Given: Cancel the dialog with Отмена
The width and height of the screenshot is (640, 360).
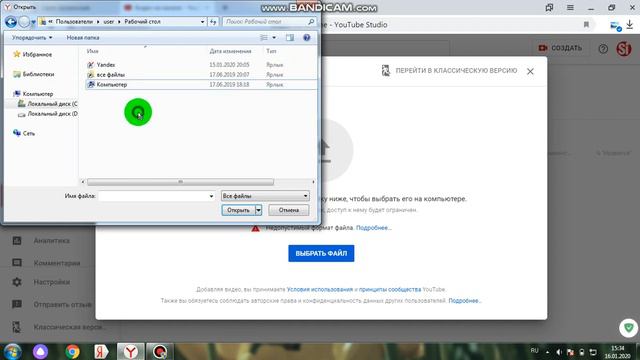Looking at the screenshot, I should 289,210.
